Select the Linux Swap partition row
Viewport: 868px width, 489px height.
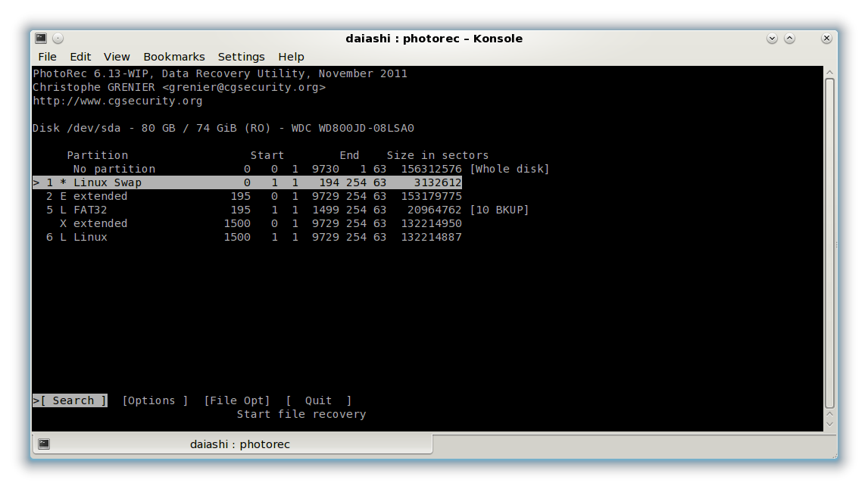point(247,182)
